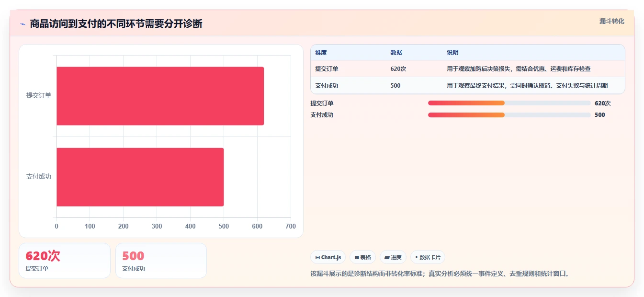Click the 支付成功 y-axis label in chart
This screenshot has height=297, width=644.
(x=39, y=176)
